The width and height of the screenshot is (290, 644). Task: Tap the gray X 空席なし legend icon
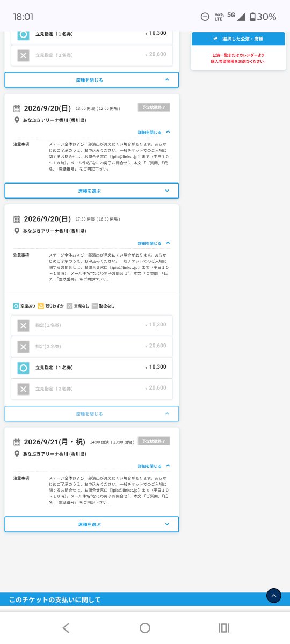pyautogui.click(x=69, y=306)
